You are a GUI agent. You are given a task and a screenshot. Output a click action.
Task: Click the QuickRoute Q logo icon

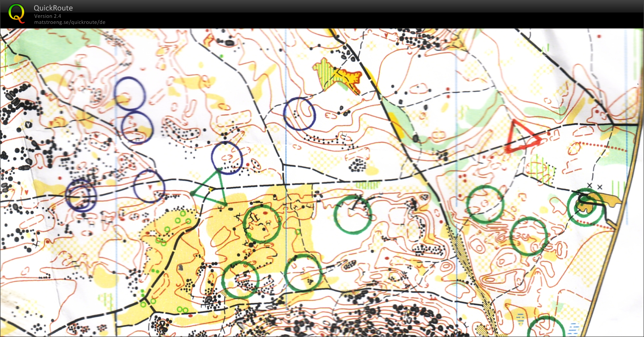click(16, 13)
